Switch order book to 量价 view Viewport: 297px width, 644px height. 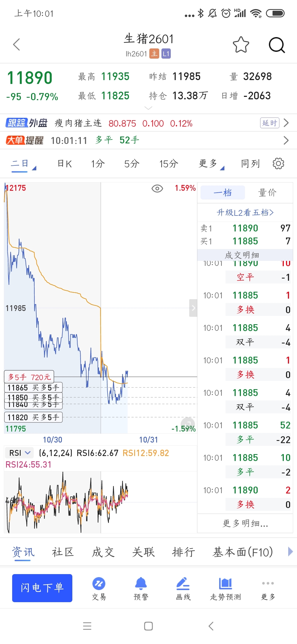click(x=267, y=193)
